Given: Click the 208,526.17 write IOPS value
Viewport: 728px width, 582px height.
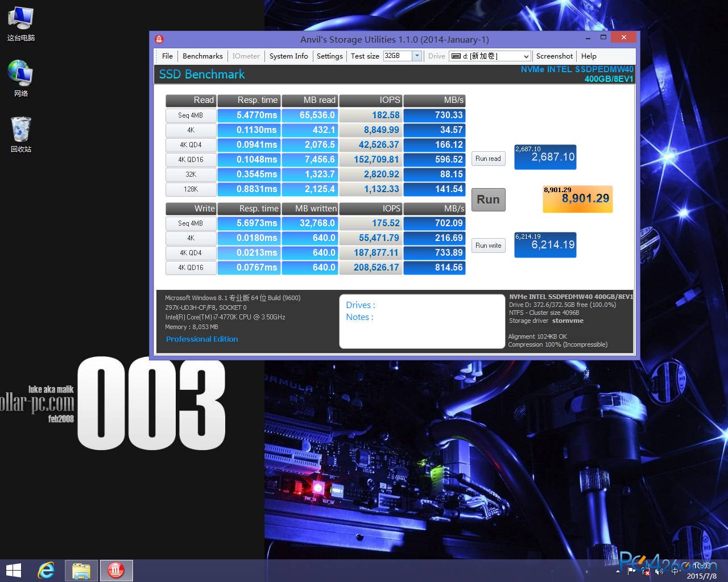Looking at the screenshot, I should (x=370, y=268).
